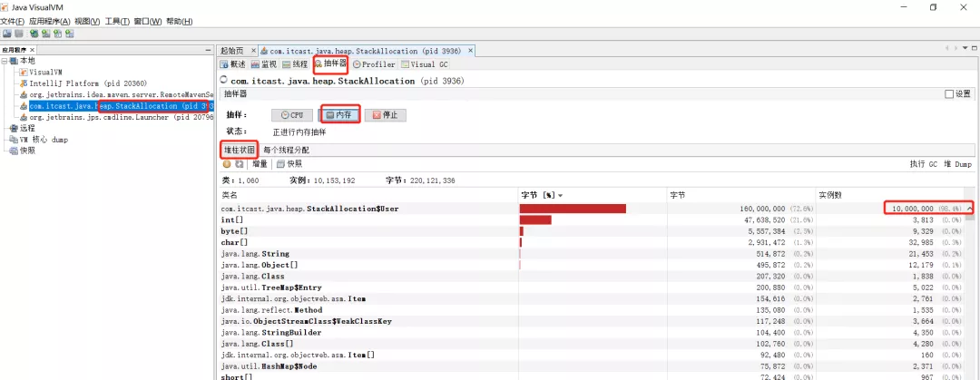Take a memory 快照 snapshot

pos(290,164)
